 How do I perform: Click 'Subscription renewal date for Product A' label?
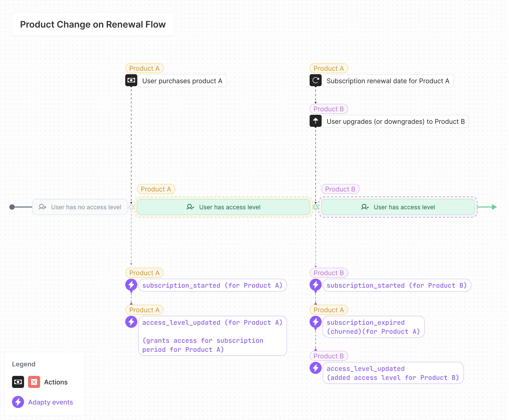tap(388, 81)
